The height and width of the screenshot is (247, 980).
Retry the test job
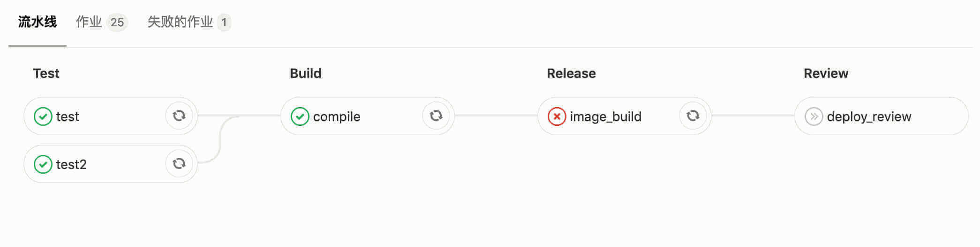click(179, 116)
